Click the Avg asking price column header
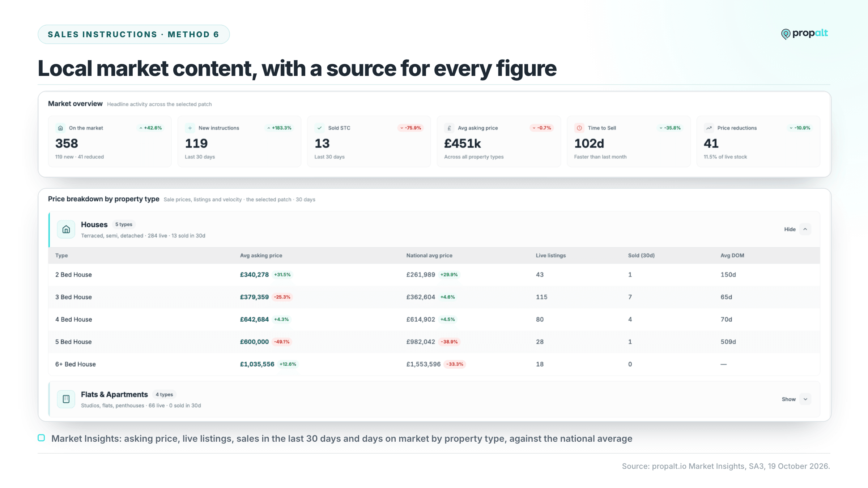 coord(261,255)
